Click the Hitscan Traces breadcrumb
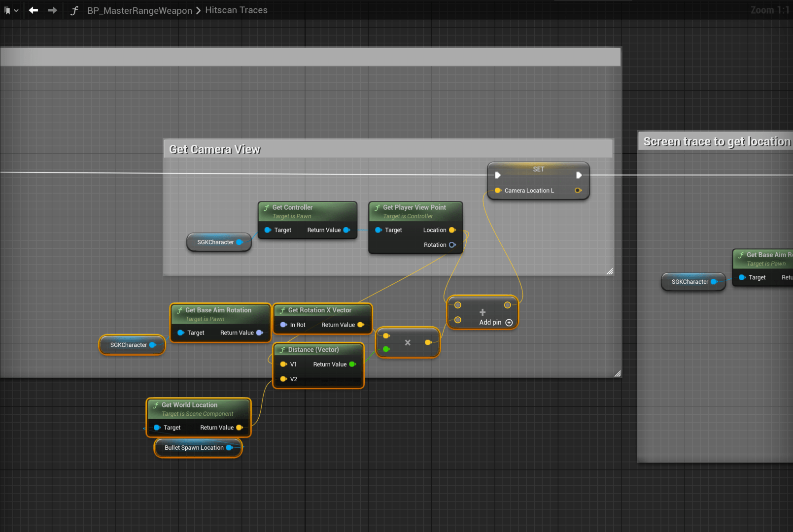 236,10
